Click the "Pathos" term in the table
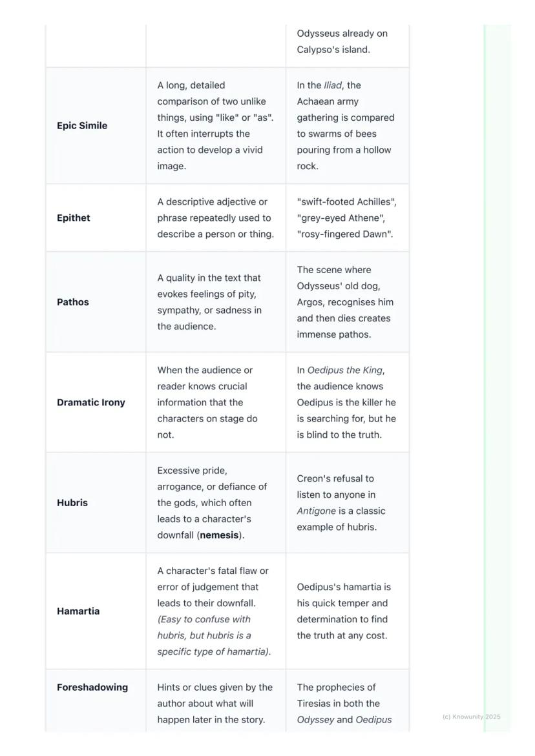Image resolution: width=535 pixels, height=756 pixels. (x=73, y=302)
